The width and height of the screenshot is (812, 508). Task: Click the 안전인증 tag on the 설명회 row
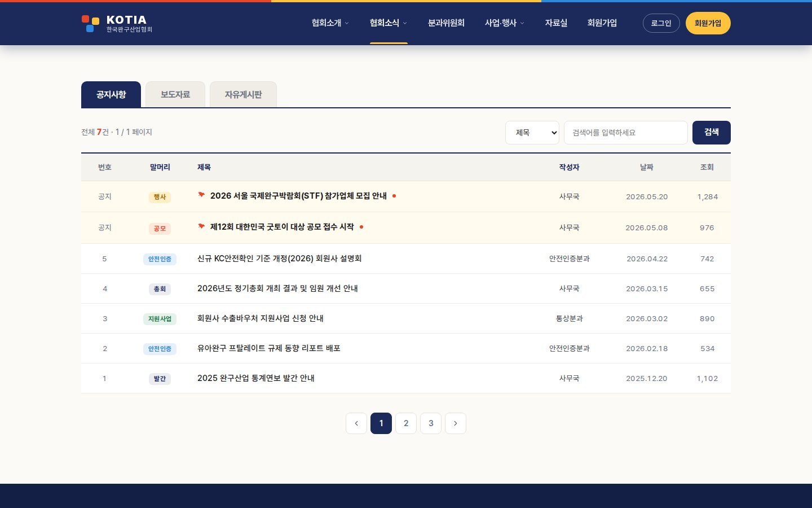pos(160,259)
